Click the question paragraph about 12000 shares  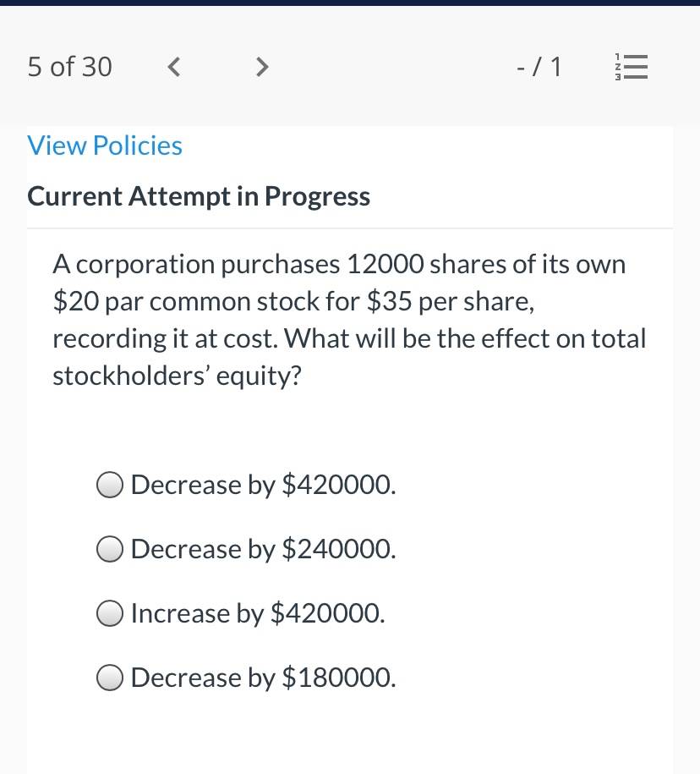pos(349,320)
